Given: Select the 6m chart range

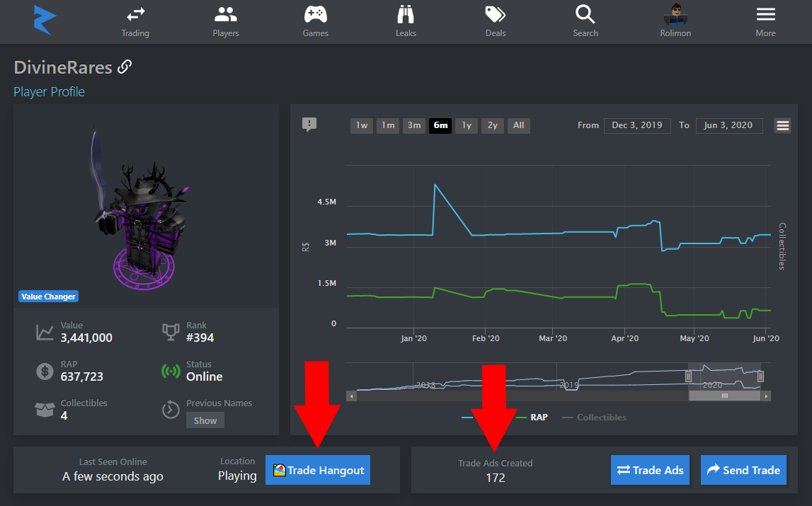Looking at the screenshot, I should [440, 125].
